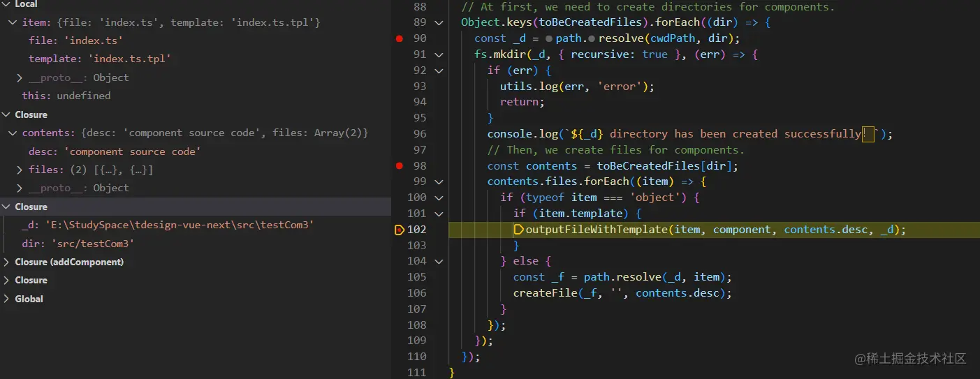Fold mkdir callback at line 91
Screen dimensions: 980x379
click(x=439, y=54)
